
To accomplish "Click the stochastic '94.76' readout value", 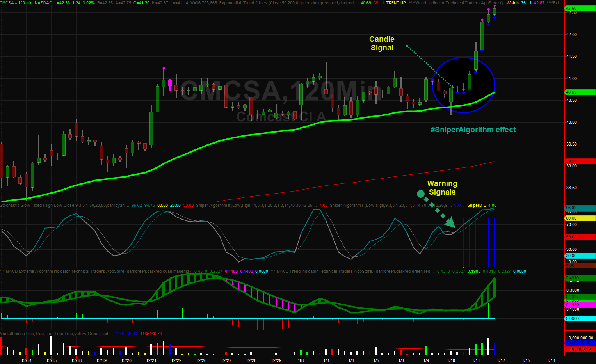I will tap(149, 205).
